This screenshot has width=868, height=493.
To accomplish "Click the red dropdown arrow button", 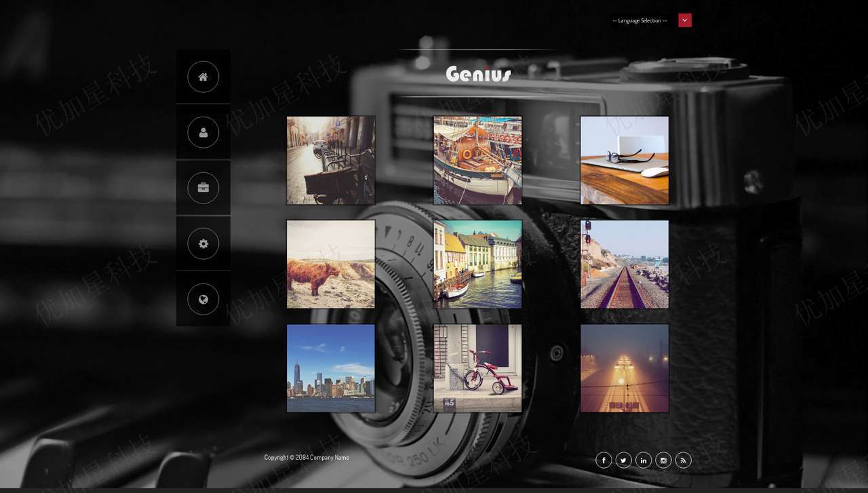I will click(x=685, y=20).
